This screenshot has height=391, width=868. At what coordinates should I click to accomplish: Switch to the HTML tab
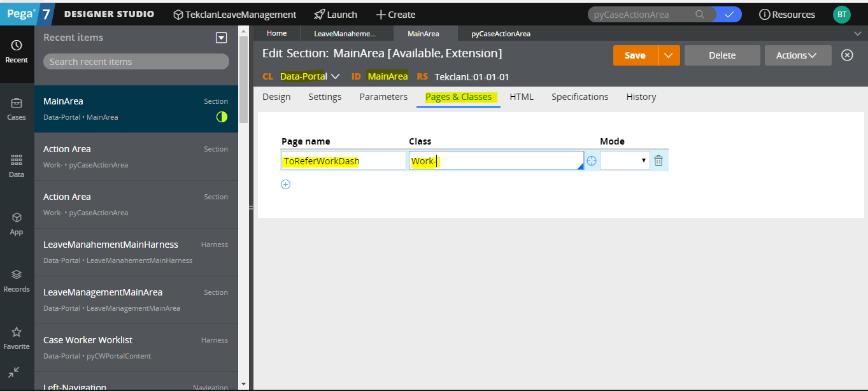522,97
